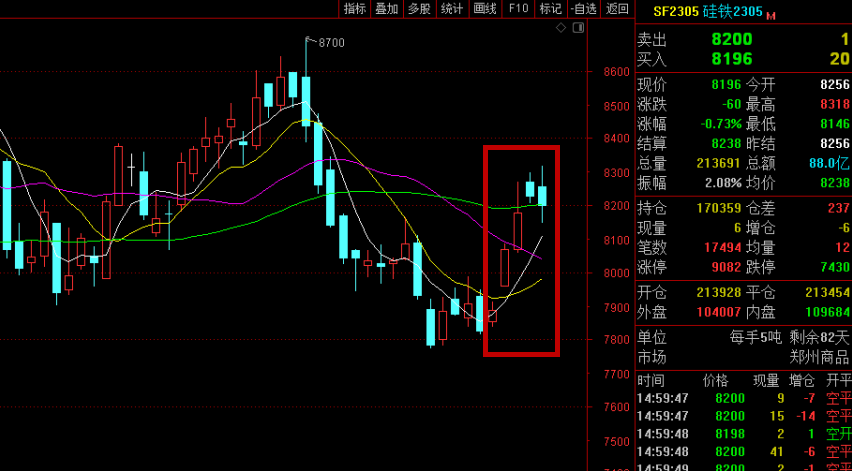This screenshot has height=471, width=852.
Task: Activate the 画线 drawing tool
Action: [485, 8]
